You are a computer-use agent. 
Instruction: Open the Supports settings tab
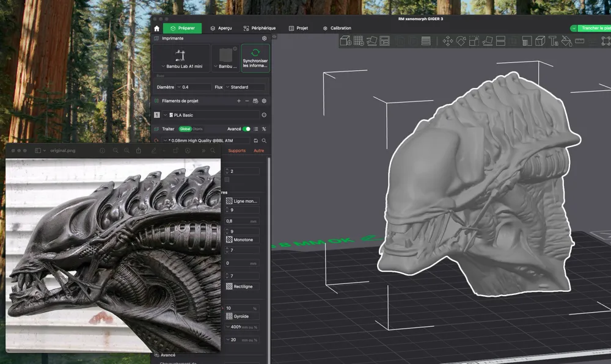(x=237, y=151)
